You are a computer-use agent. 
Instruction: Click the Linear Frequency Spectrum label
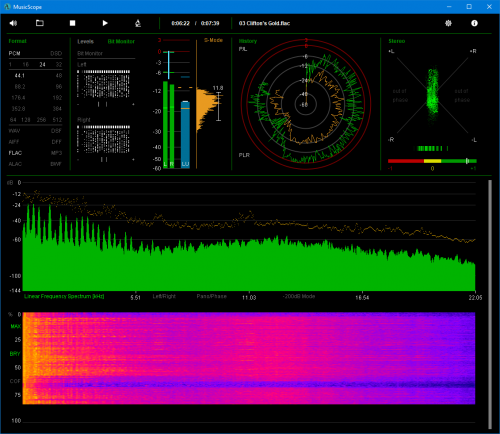coord(64,296)
